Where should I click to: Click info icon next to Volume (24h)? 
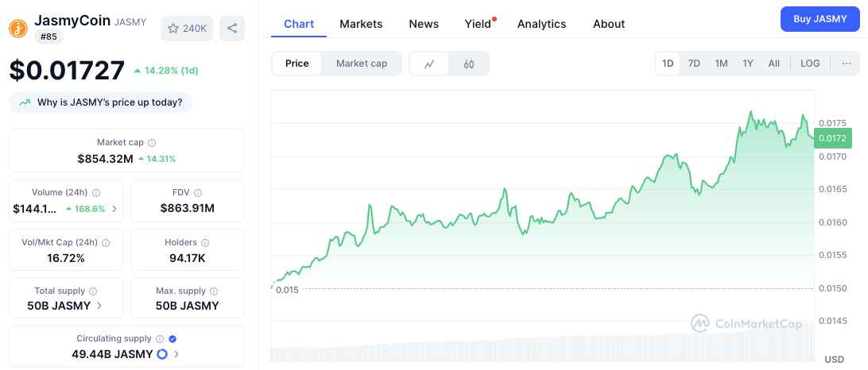click(x=95, y=193)
